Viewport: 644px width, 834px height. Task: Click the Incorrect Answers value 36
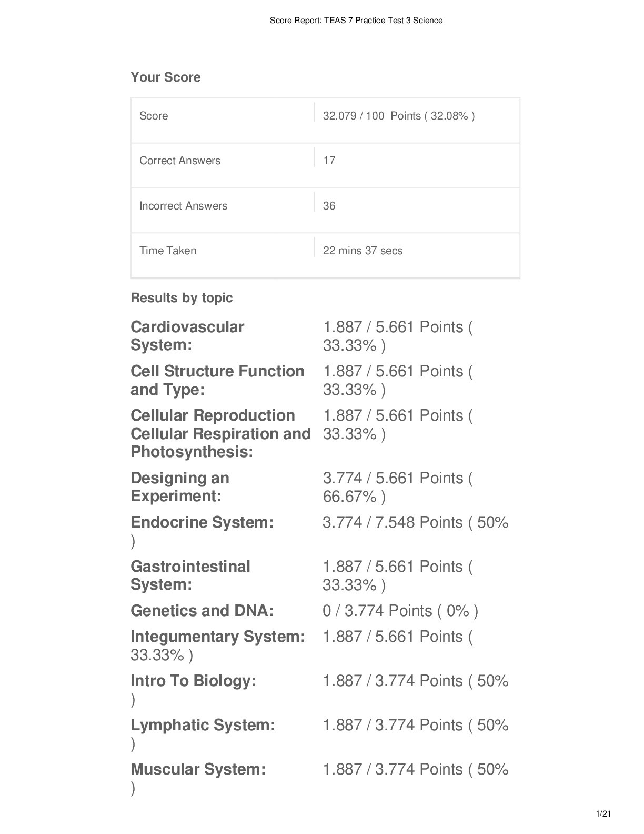(x=329, y=206)
